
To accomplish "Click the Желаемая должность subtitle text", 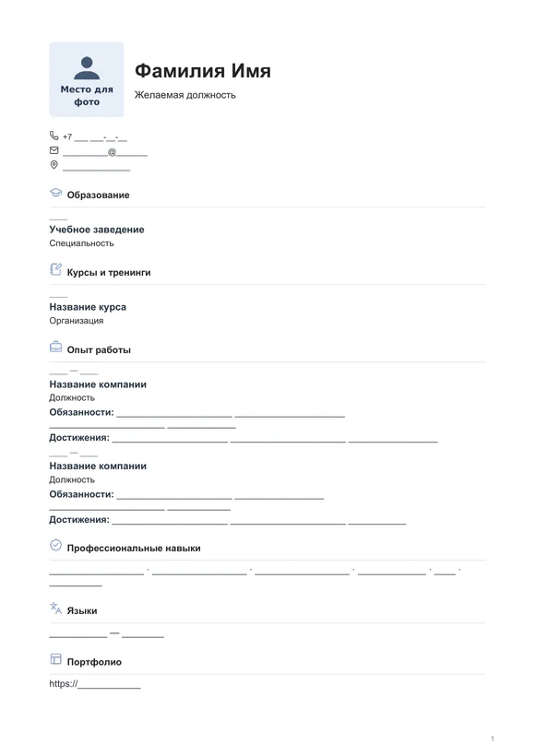I will point(185,95).
